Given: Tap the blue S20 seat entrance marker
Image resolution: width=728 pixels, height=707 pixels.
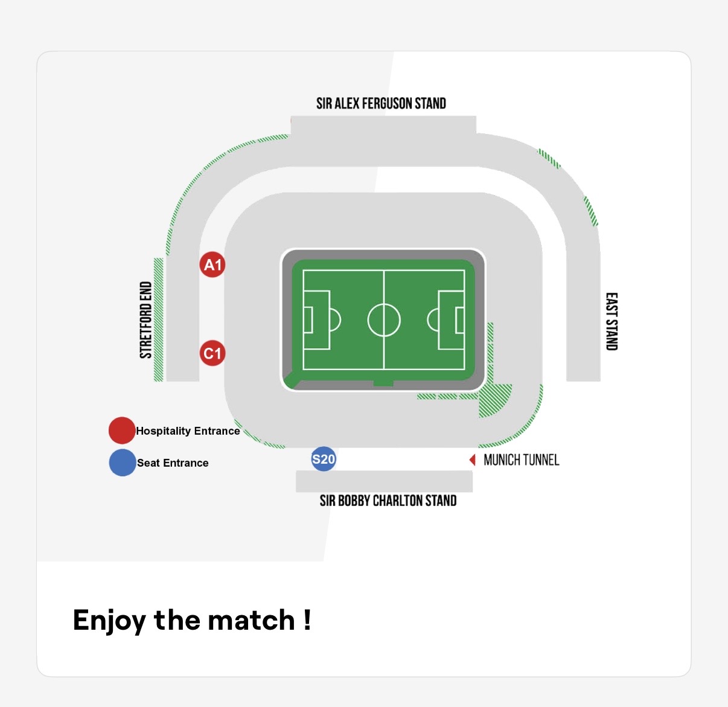Looking at the screenshot, I should pos(324,459).
